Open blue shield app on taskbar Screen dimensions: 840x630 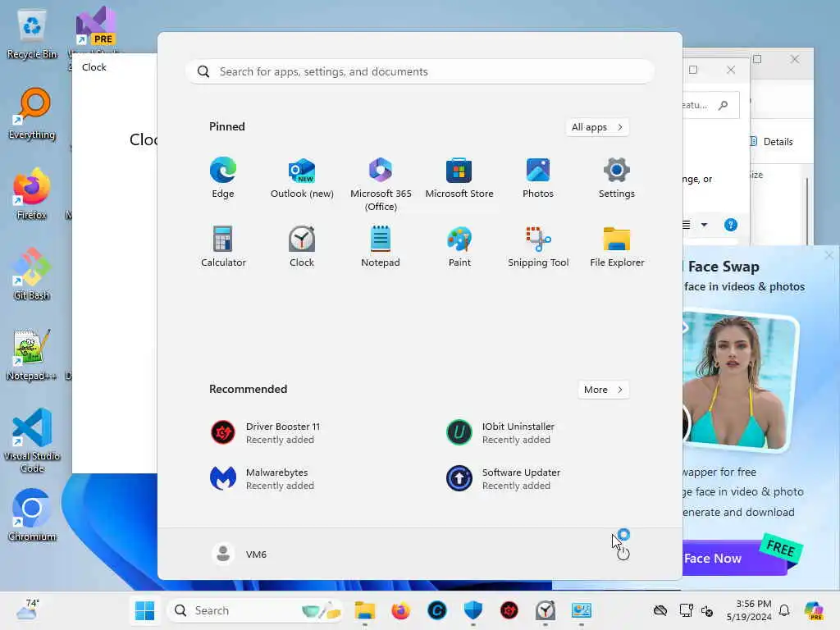[x=473, y=610]
